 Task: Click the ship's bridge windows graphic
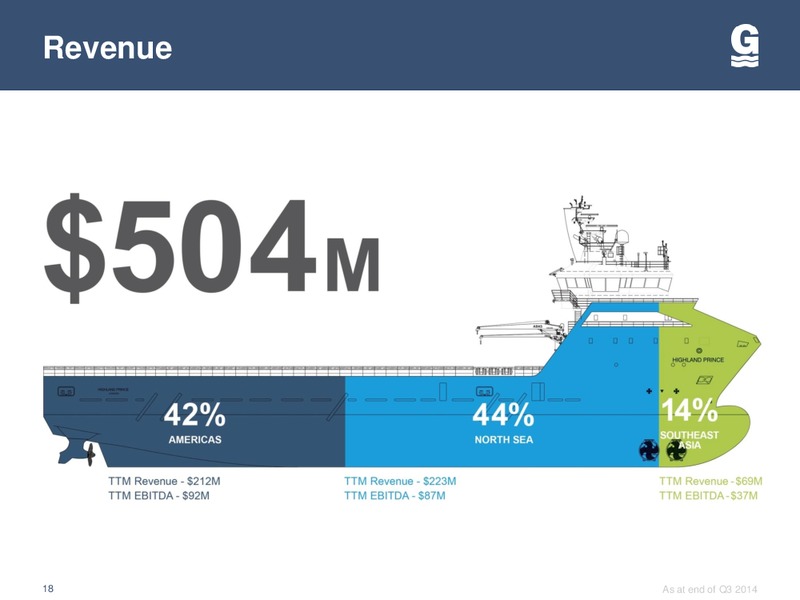[x=615, y=283]
